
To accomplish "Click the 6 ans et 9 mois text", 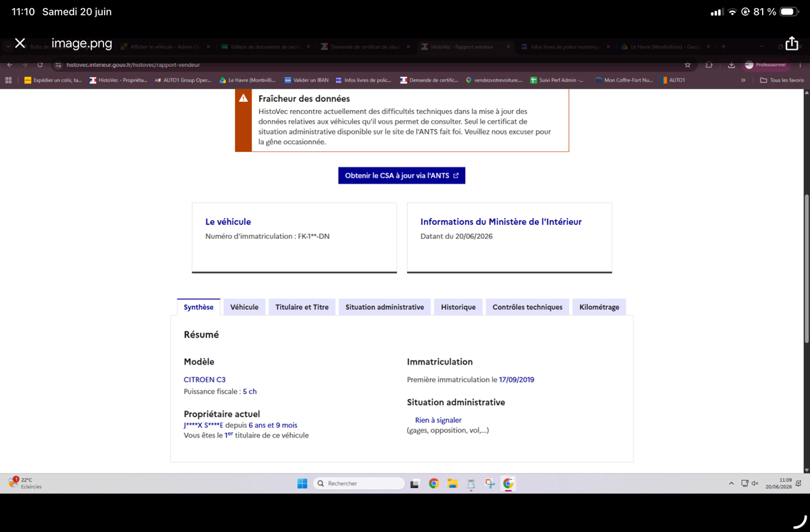I will pos(273,425).
